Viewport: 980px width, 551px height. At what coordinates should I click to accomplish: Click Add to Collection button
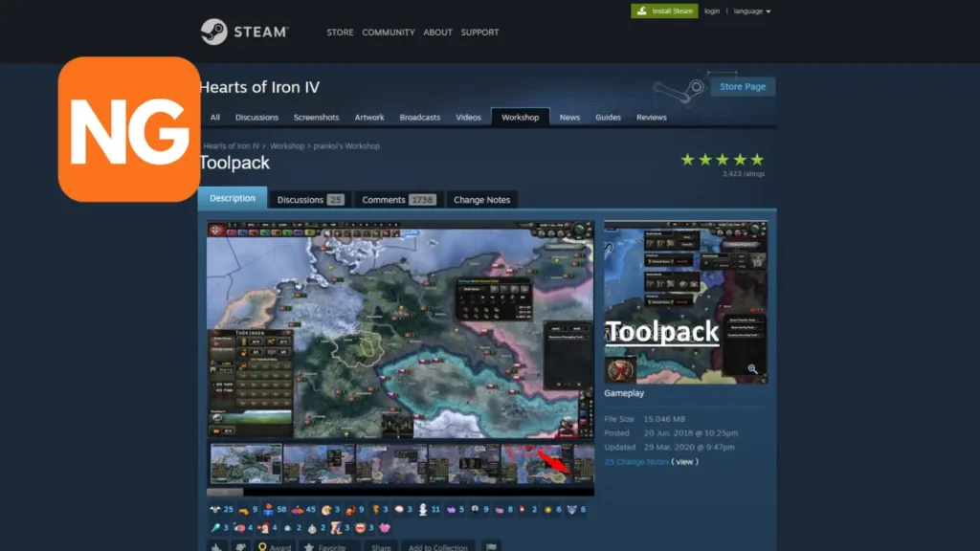point(438,547)
